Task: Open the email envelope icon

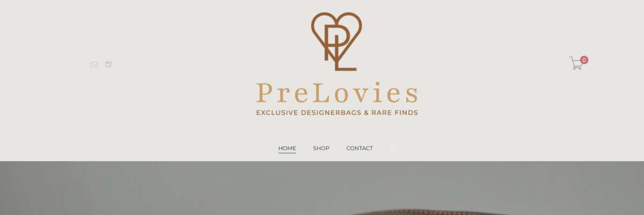Action: click(x=94, y=64)
